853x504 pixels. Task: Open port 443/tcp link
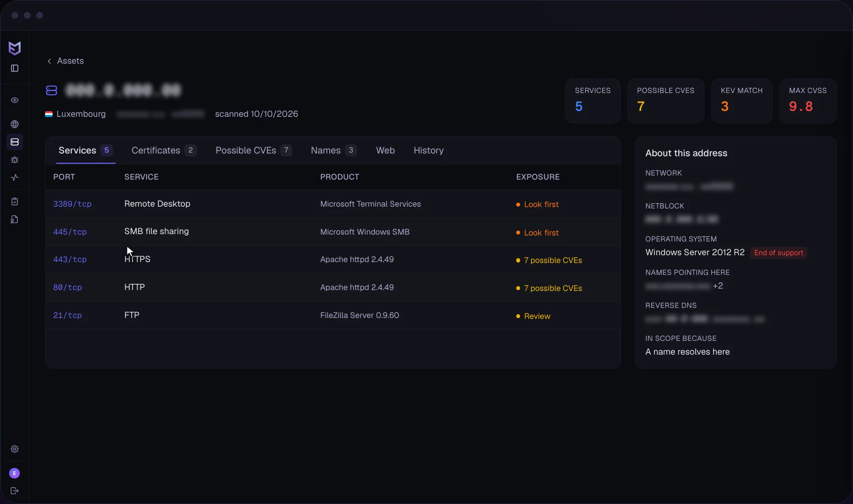(x=70, y=259)
